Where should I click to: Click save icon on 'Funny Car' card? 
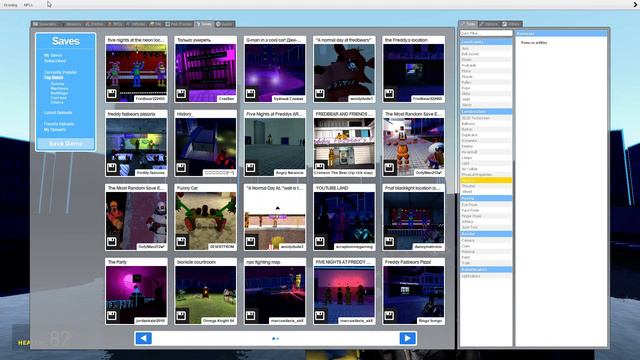[181, 241]
